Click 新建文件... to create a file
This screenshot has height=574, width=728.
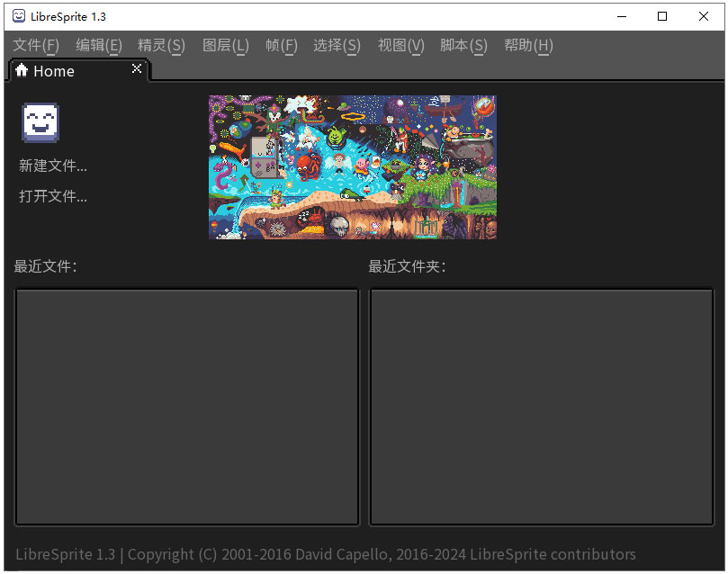(x=53, y=166)
